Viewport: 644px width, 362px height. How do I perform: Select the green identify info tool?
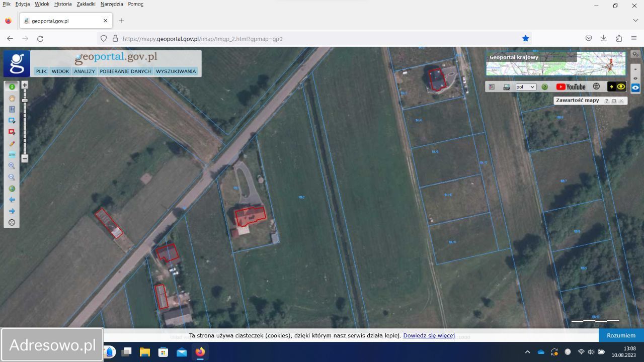click(x=12, y=86)
